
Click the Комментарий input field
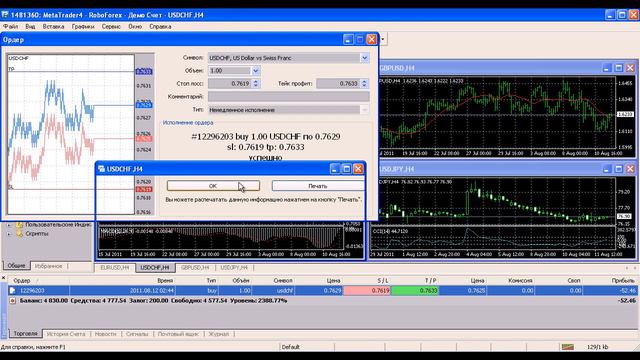[289, 96]
